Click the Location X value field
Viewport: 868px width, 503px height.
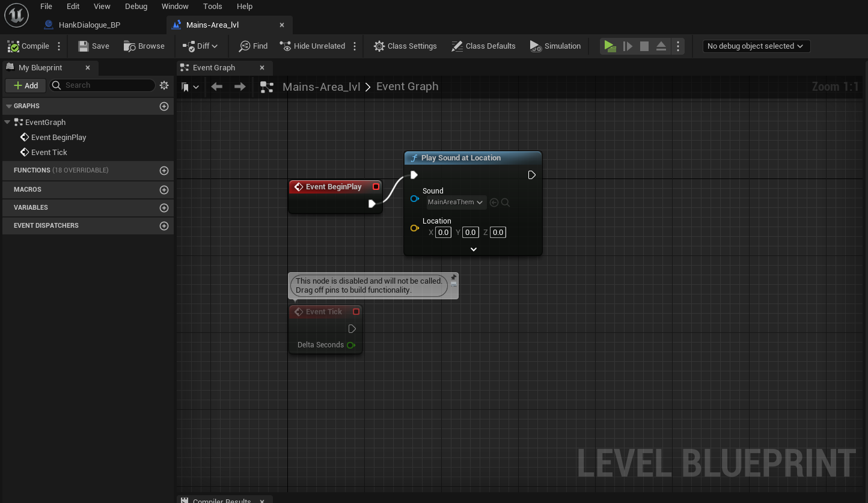pyautogui.click(x=443, y=233)
